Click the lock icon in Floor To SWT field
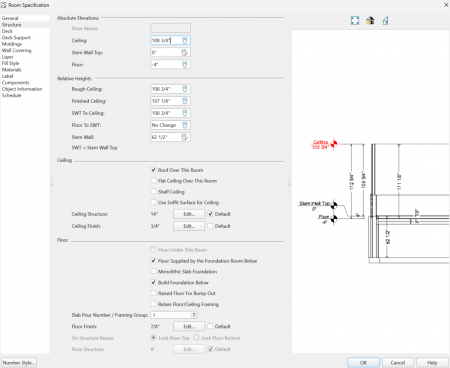This screenshot has height=368, width=450. [x=185, y=125]
